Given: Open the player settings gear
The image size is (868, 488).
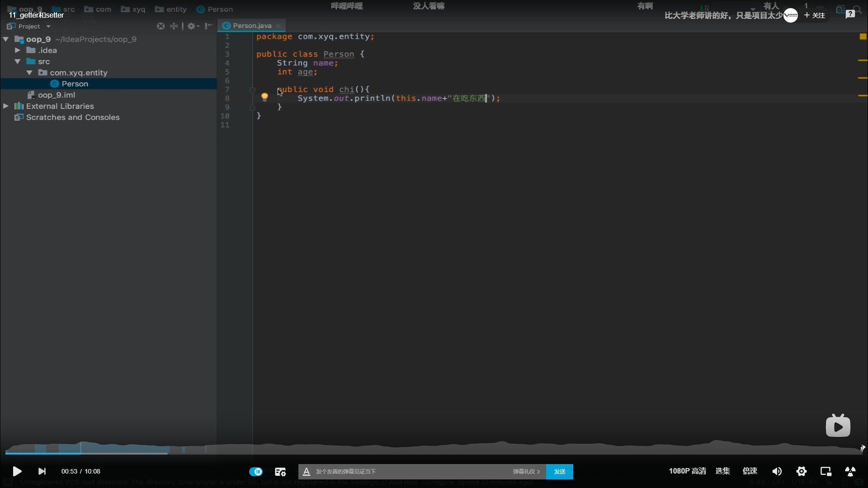Looking at the screenshot, I should point(801,471).
